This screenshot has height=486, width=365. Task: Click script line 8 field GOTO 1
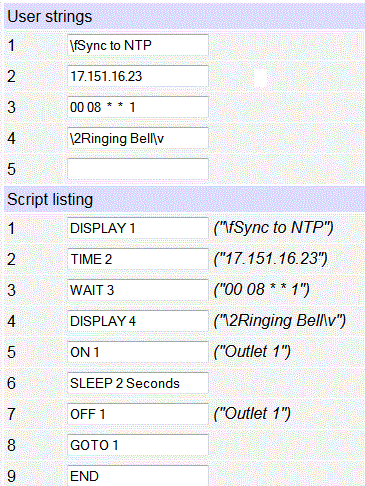pos(138,445)
